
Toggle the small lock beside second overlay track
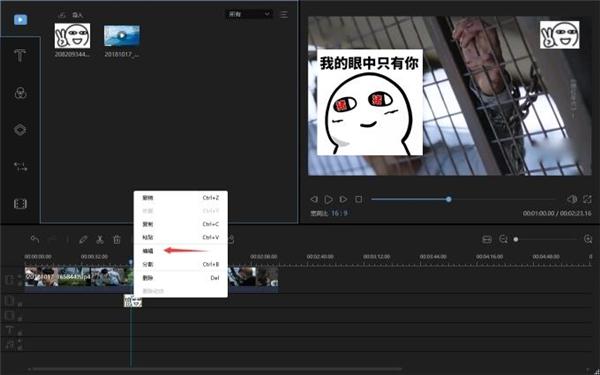20,319
